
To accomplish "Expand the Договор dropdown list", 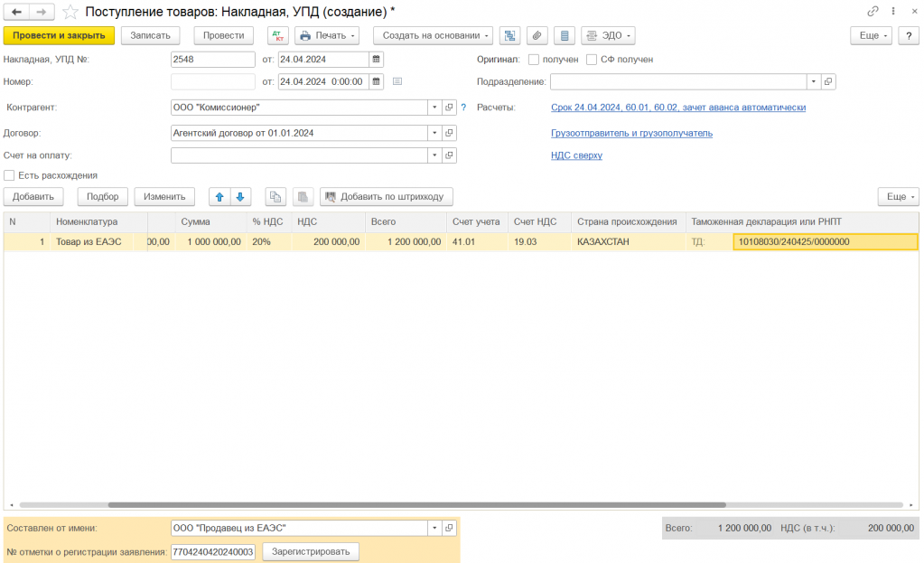I will 434,133.
